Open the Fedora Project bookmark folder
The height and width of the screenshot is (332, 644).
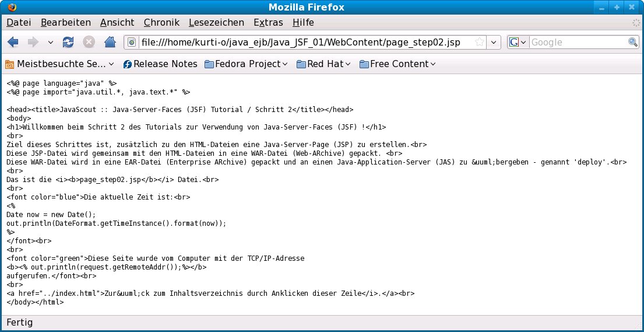pyautogui.click(x=246, y=64)
